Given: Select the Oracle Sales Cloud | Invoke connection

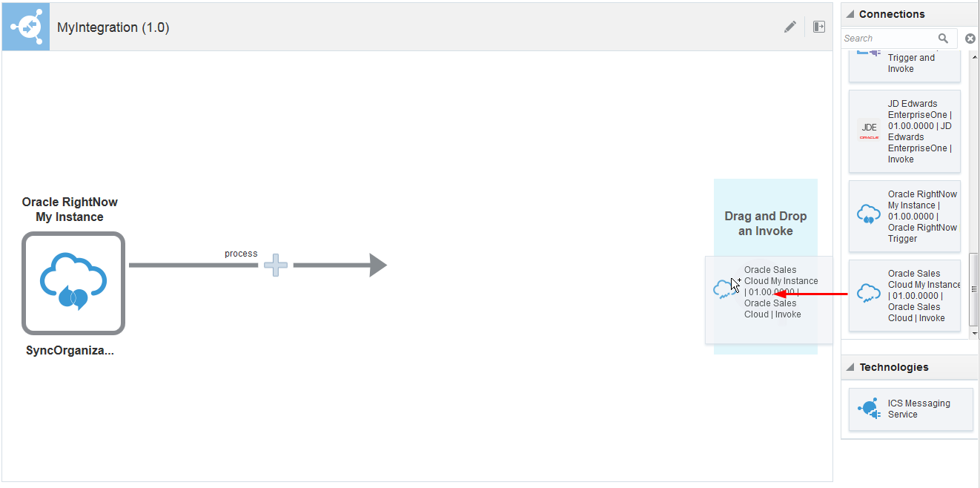Looking at the screenshot, I should pyautogui.click(x=904, y=294).
